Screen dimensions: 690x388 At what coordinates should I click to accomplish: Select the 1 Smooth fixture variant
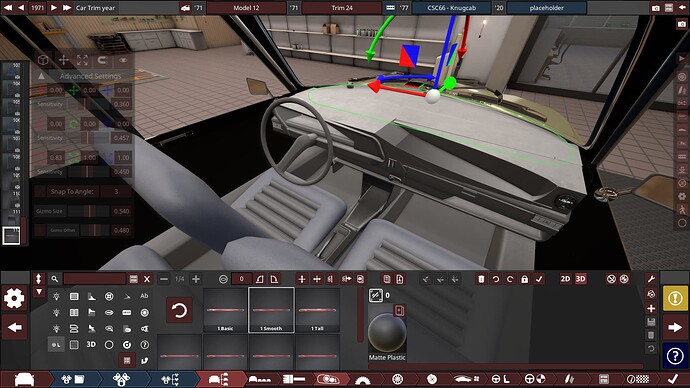(271, 310)
